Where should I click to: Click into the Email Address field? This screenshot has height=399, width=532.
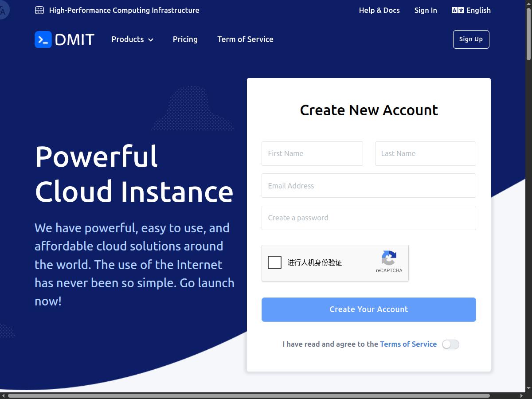[x=368, y=186]
